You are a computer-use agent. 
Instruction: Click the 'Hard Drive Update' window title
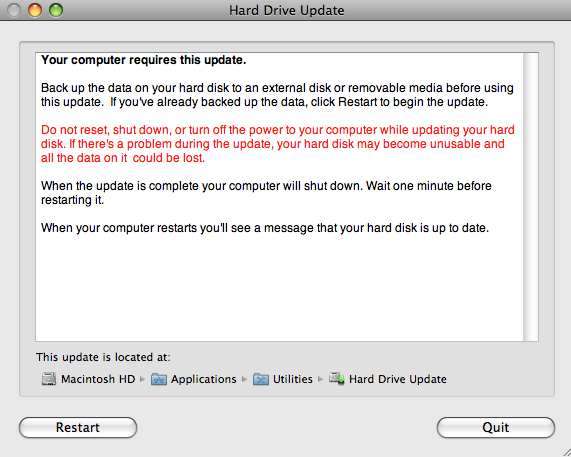[x=287, y=10]
